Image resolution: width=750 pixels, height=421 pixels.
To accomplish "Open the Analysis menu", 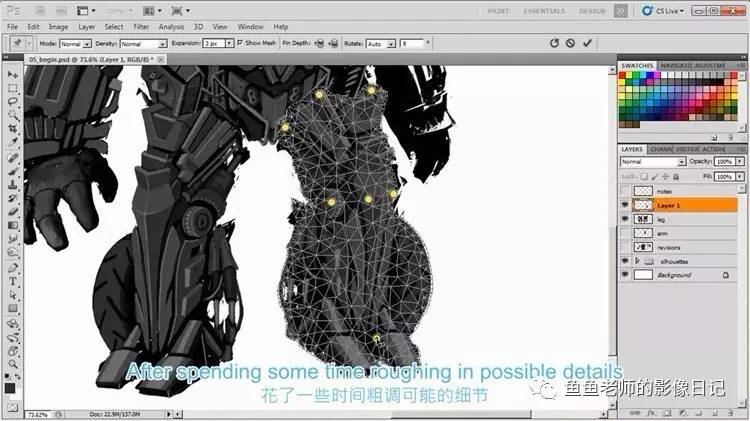I will pyautogui.click(x=171, y=27).
